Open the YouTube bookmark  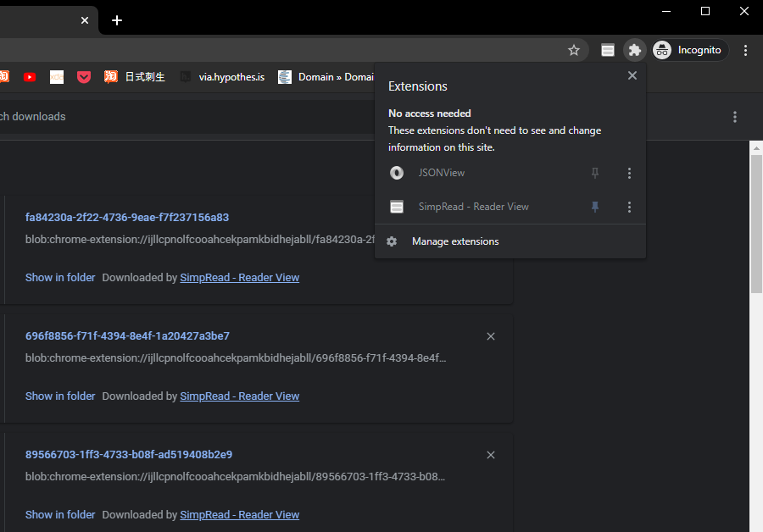(30, 77)
